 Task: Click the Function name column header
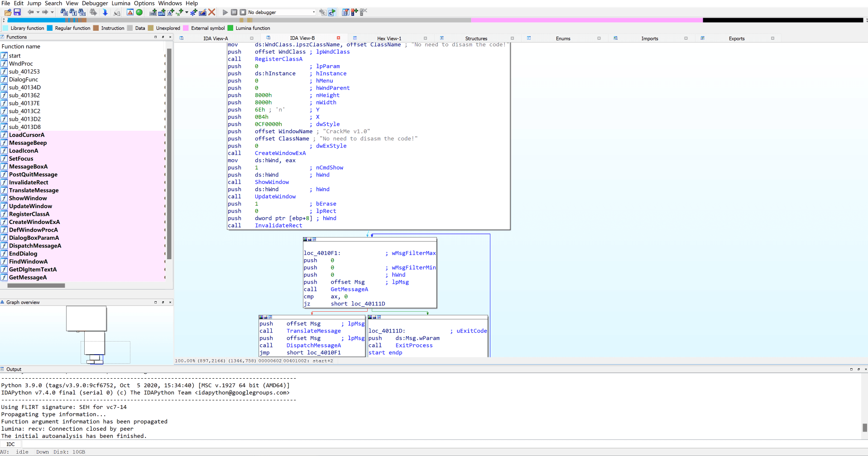tap(21, 47)
